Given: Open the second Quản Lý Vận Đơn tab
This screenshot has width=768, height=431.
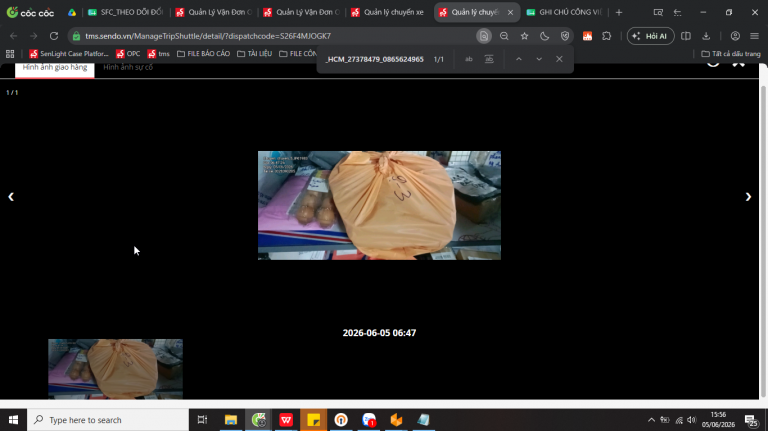Looking at the screenshot, I should [x=301, y=12].
